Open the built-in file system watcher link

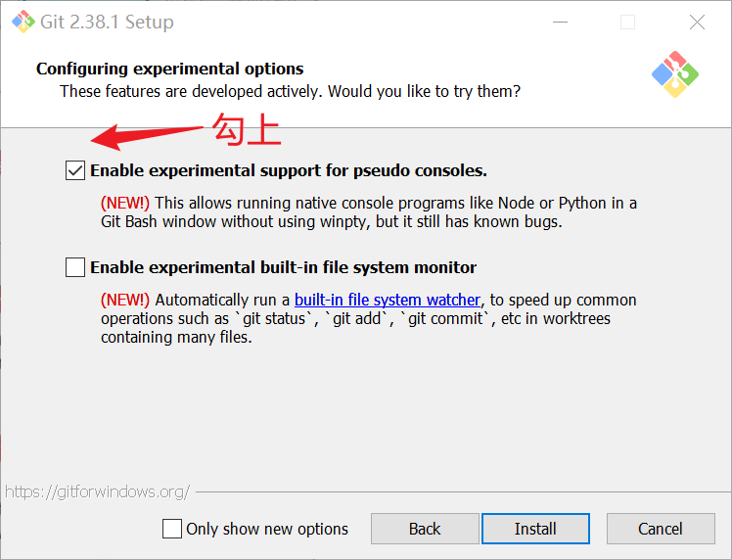pyautogui.click(x=388, y=300)
